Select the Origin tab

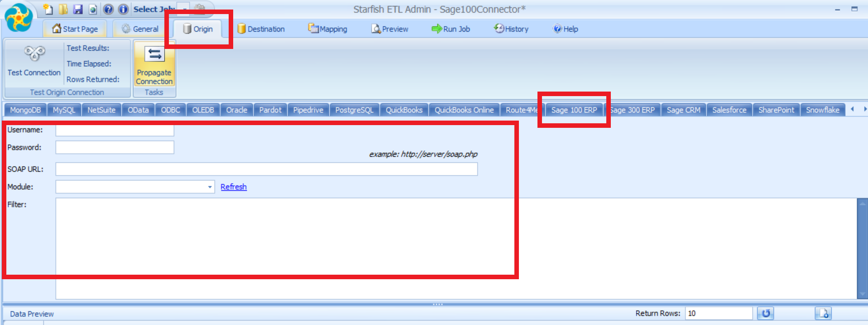tap(198, 29)
